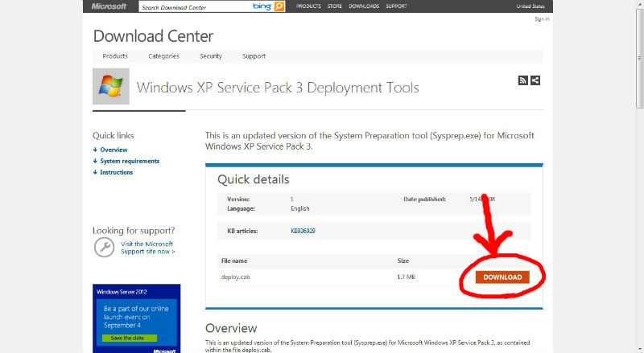Click the Windows logo product thumbnail
Screen dimensions: 644x353
coord(111,86)
